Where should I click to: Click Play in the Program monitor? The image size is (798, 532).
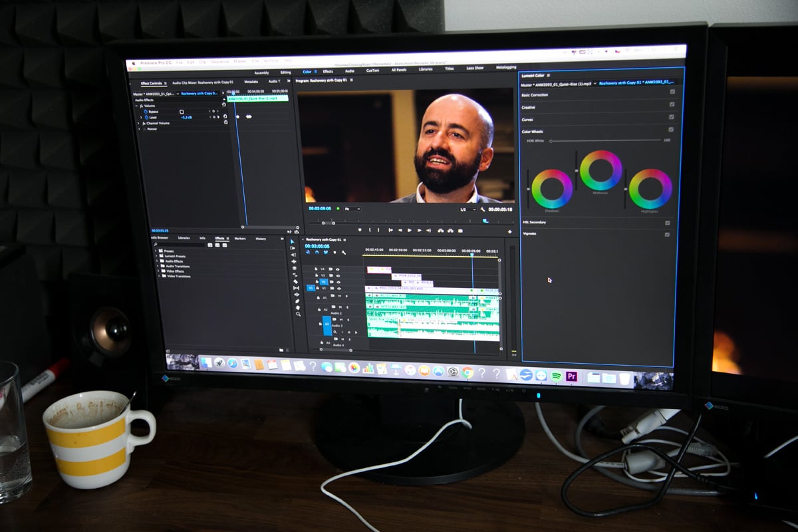(x=410, y=230)
